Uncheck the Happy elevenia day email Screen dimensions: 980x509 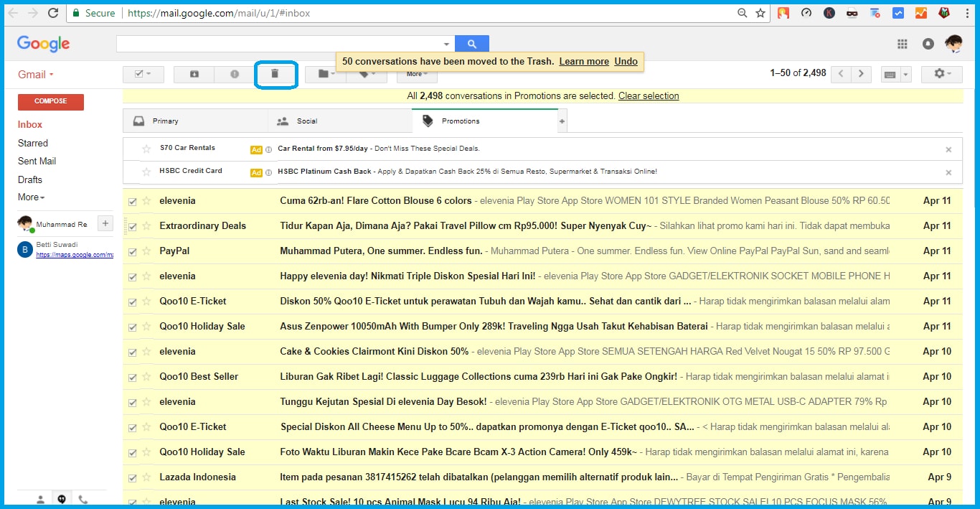coord(132,277)
